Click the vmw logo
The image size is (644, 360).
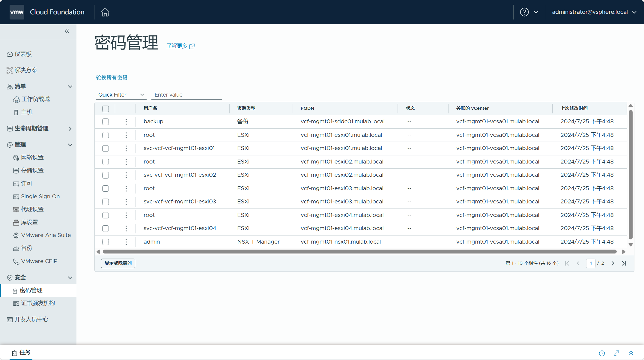click(17, 12)
